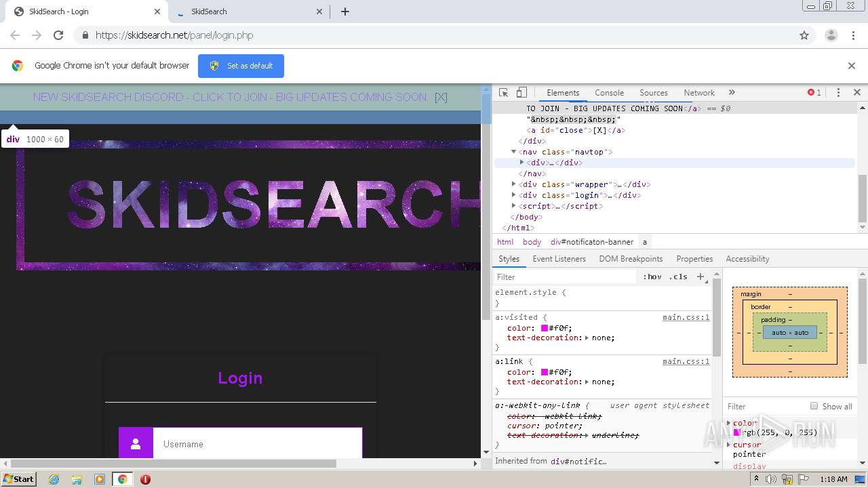The image size is (868, 488).
Task: Expand the div class="login" node
Action: pos(513,195)
